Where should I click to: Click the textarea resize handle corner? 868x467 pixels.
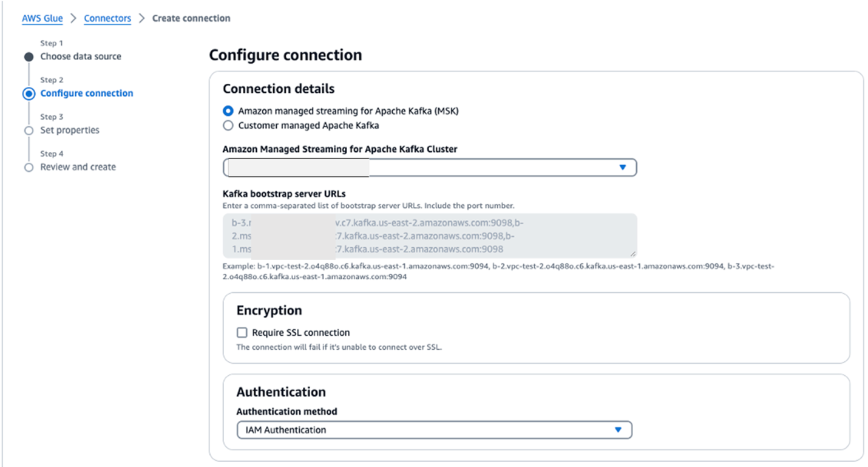[x=633, y=254]
